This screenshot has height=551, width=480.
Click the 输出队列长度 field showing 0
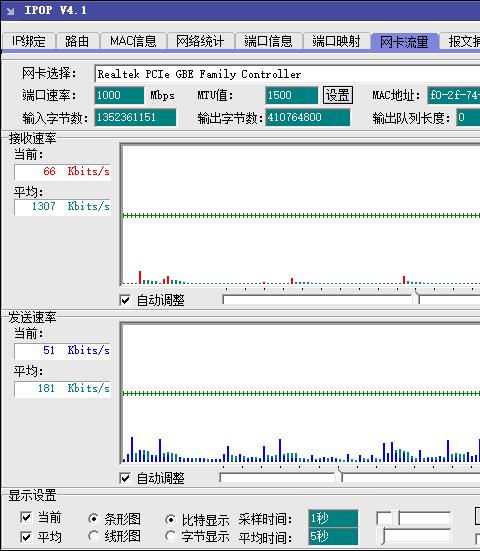click(468, 117)
